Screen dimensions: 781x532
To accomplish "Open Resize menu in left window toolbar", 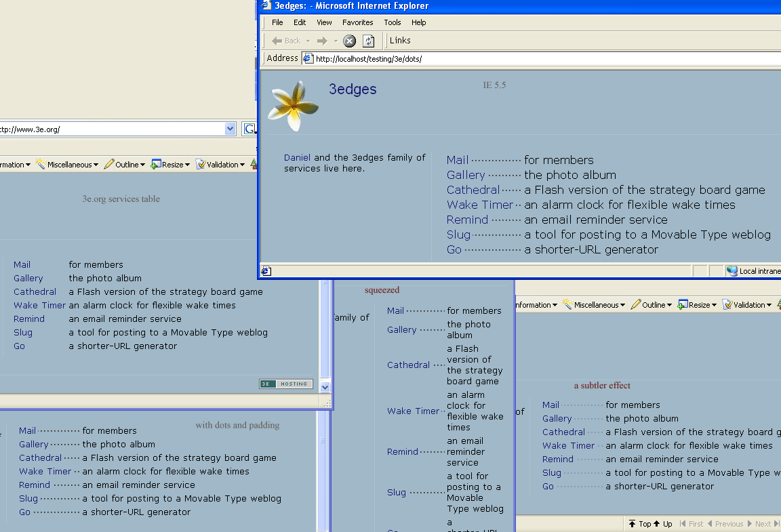I will [x=170, y=165].
